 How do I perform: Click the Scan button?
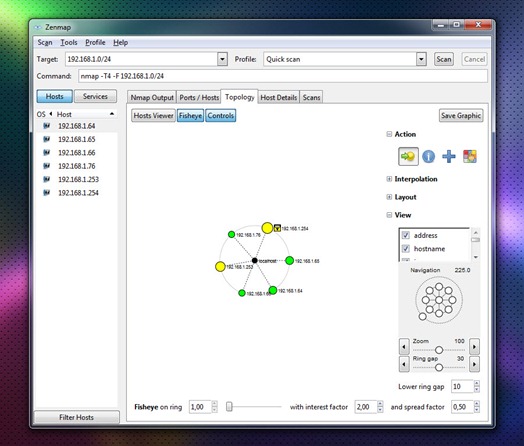pos(444,59)
